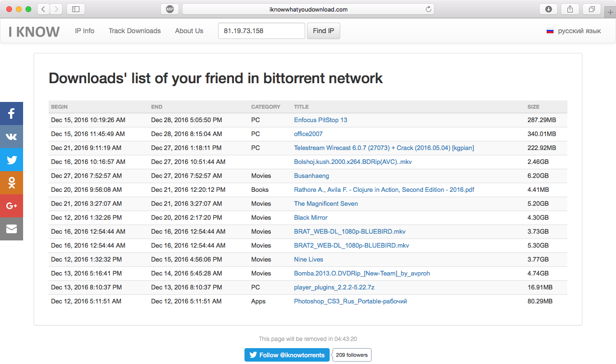Share by email using envelope icon
Viewport: 616px width, 364px height.
click(12, 229)
